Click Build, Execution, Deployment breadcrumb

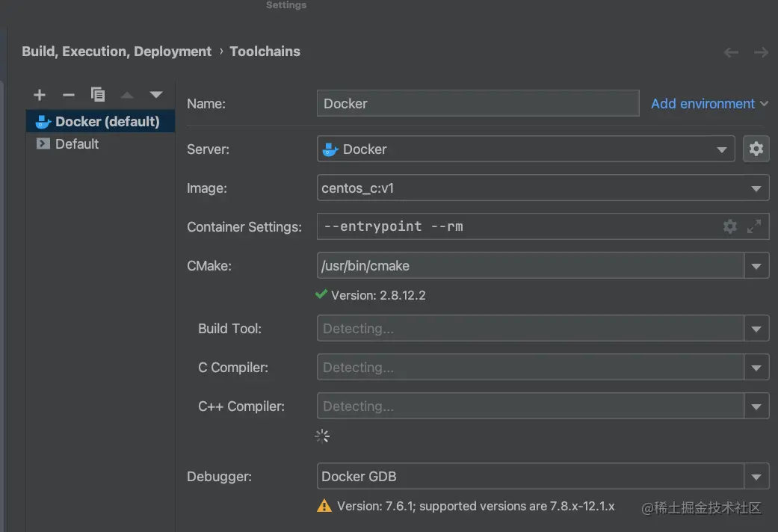[x=117, y=52]
